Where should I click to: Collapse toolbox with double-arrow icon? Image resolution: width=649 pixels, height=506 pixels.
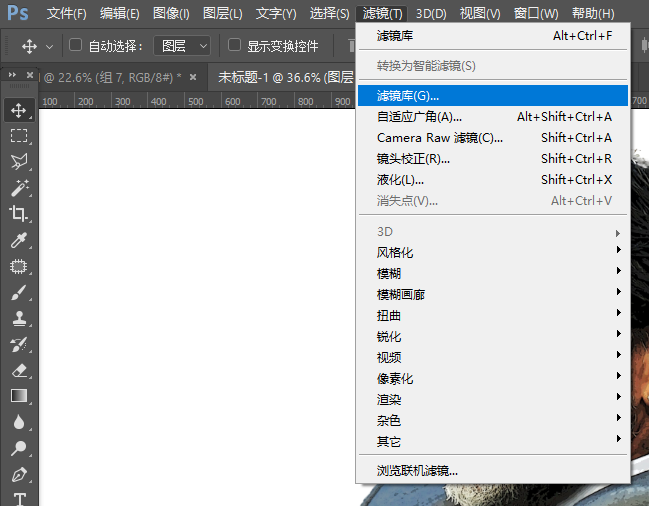(x=12, y=75)
